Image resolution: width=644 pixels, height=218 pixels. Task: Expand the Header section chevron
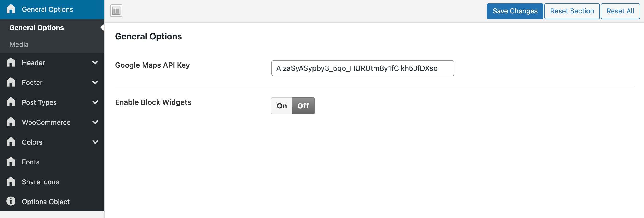coord(95,62)
